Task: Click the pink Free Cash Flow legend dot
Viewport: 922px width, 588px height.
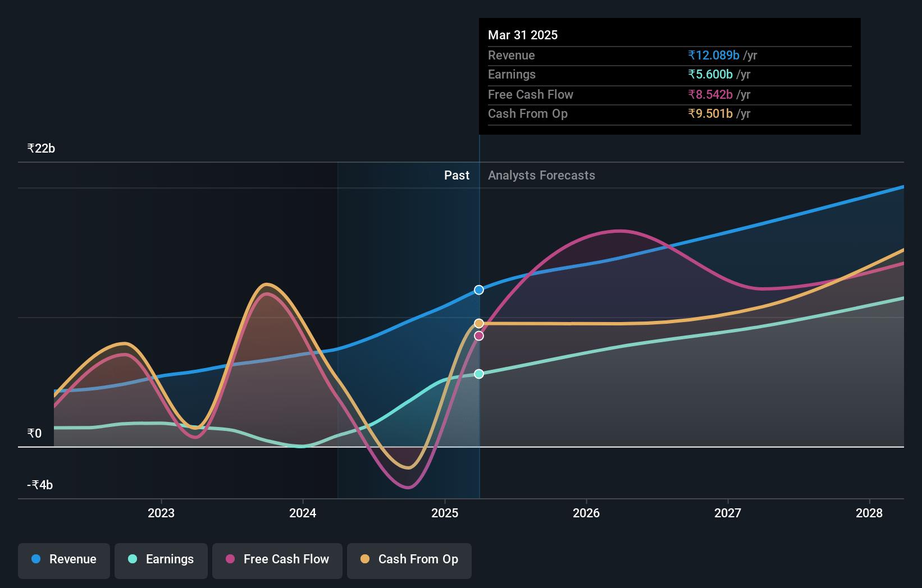Action: 230,559
